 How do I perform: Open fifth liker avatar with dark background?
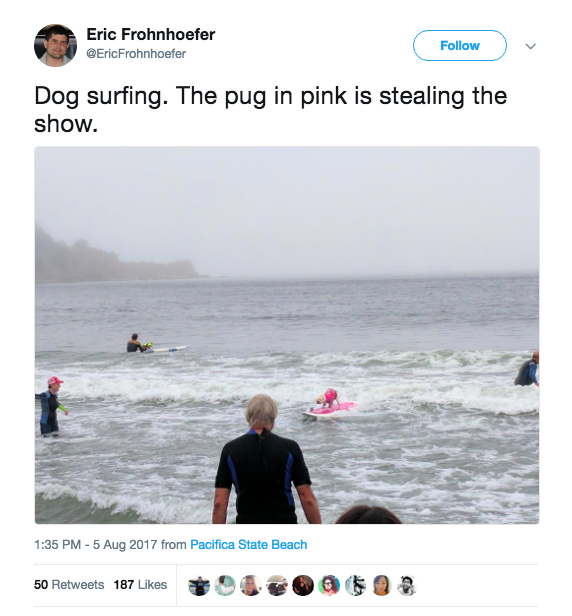303,585
